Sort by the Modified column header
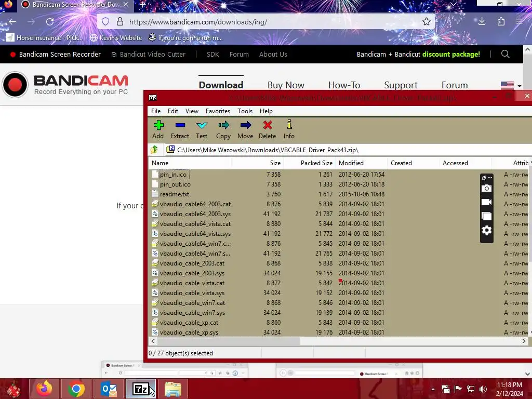Screen dimensions: 532x399 coord(362,163)
